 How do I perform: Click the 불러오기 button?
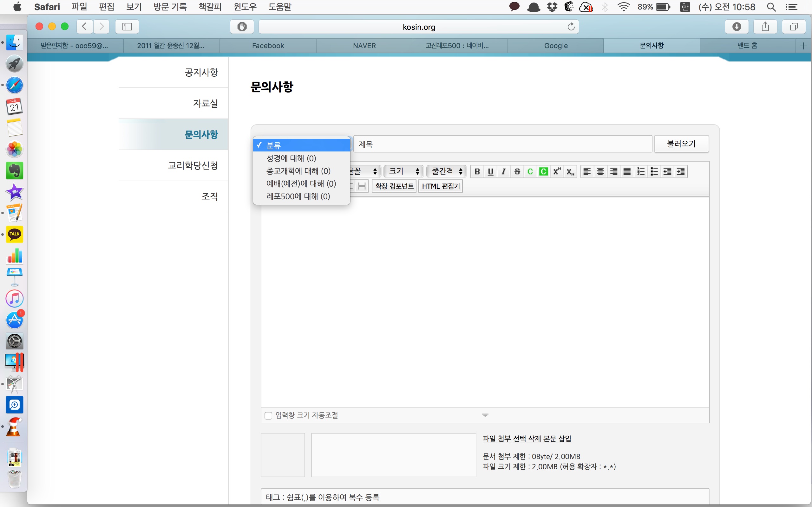[x=681, y=144]
